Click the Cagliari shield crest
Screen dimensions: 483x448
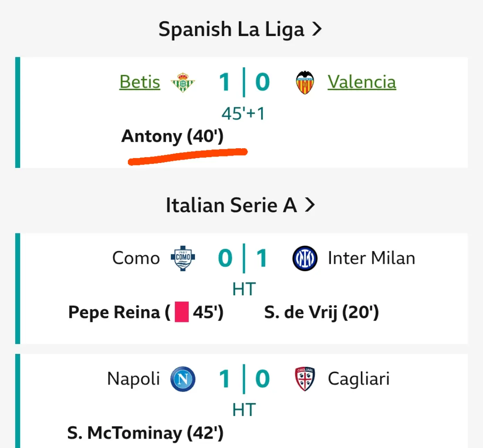click(305, 379)
